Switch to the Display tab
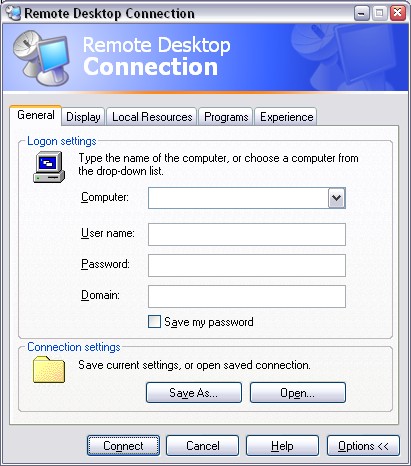The height and width of the screenshot is (466, 411). [83, 117]
